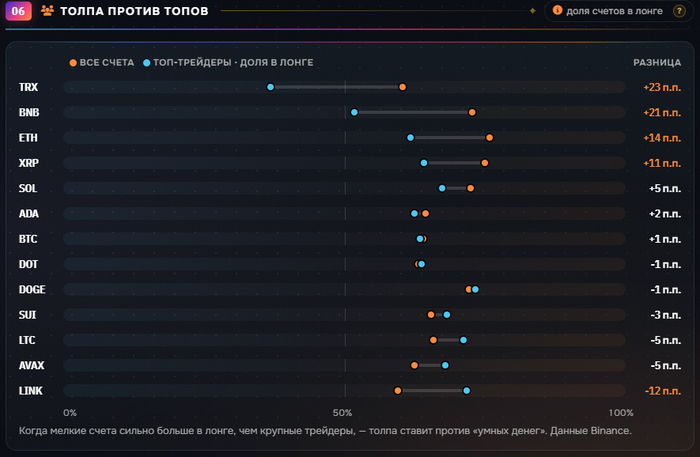
Task: Click the orange all-accounts marker in BNB row
Action: [x=472, y=112]
